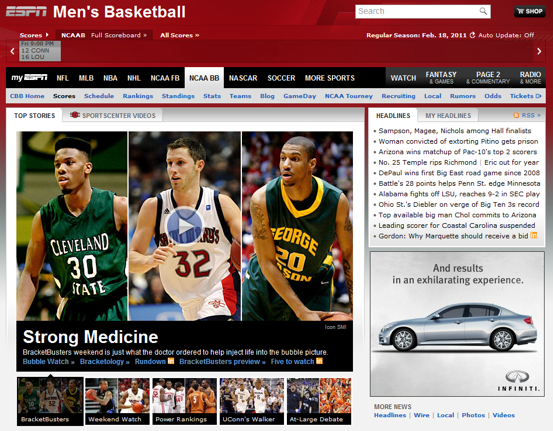Image resolution: width=553 pixels, height=431 pixels.
Task: Open Page 2 & Commentary menu
Action: [x=488, y=78]
